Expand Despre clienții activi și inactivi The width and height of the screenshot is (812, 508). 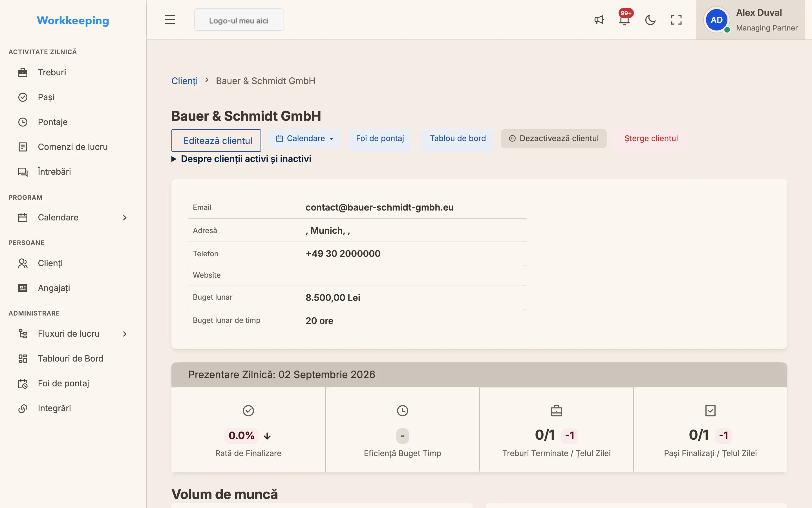click(x=241, y=159)
